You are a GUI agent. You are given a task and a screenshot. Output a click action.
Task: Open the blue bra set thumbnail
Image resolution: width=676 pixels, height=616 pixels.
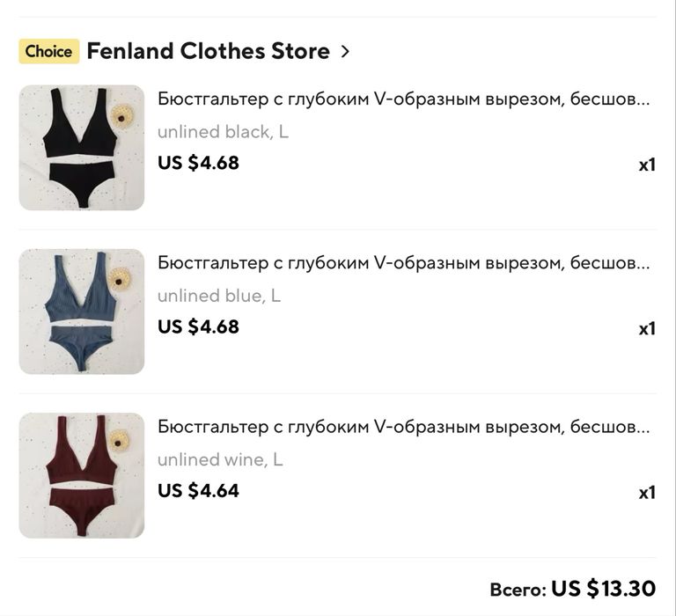81,311
